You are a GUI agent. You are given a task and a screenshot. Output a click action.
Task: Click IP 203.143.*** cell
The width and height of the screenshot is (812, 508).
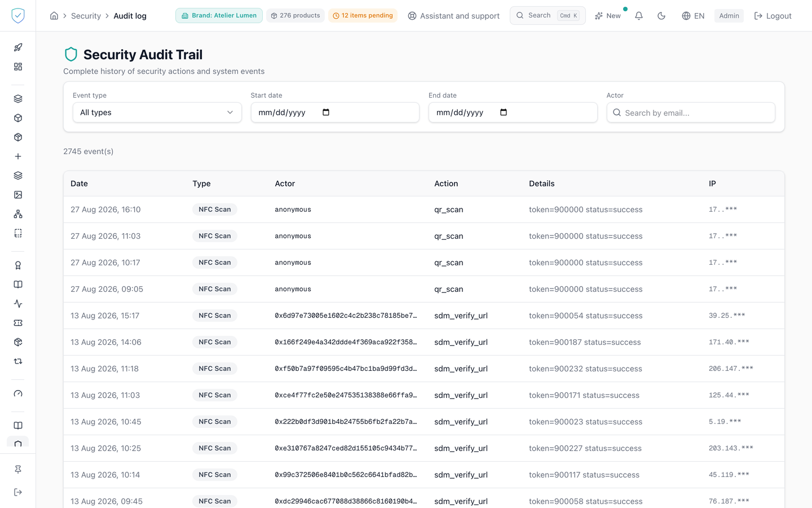tap(731, 448)
